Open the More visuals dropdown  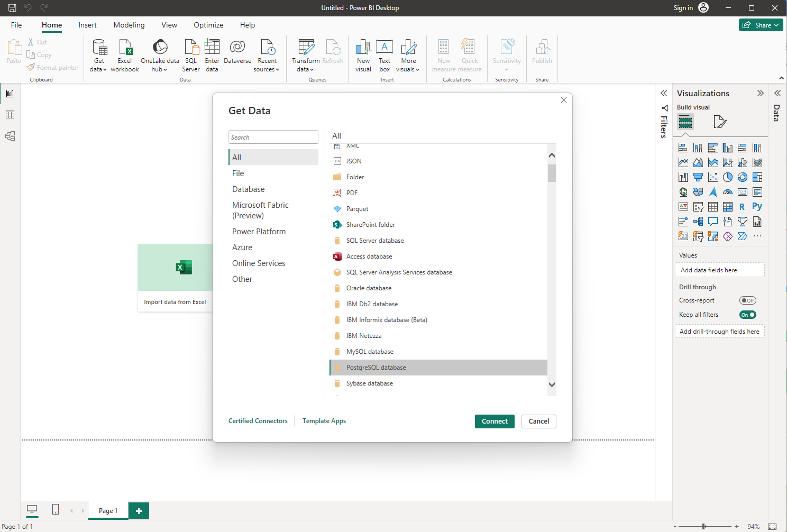pyautogui.click(x=417, y=70)
